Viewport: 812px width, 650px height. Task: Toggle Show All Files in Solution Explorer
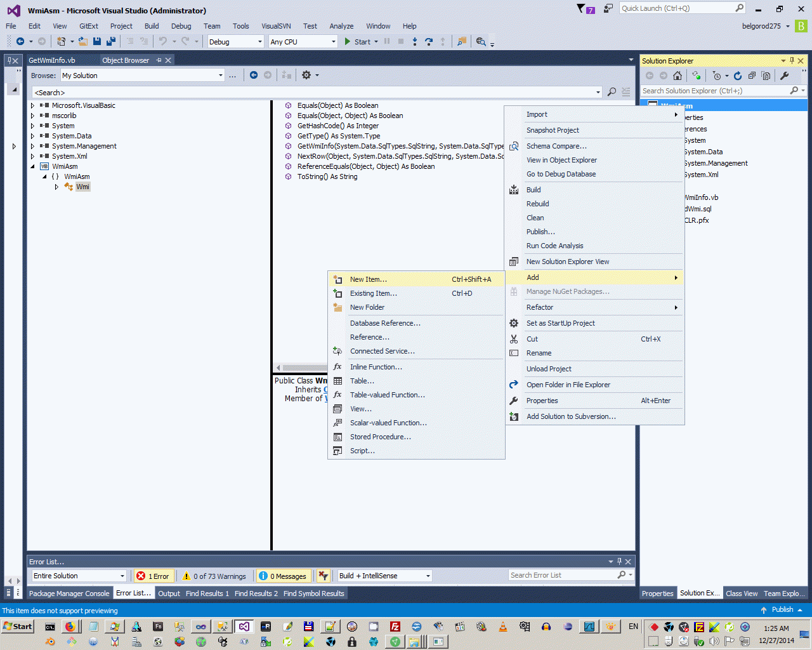(766, 76)
